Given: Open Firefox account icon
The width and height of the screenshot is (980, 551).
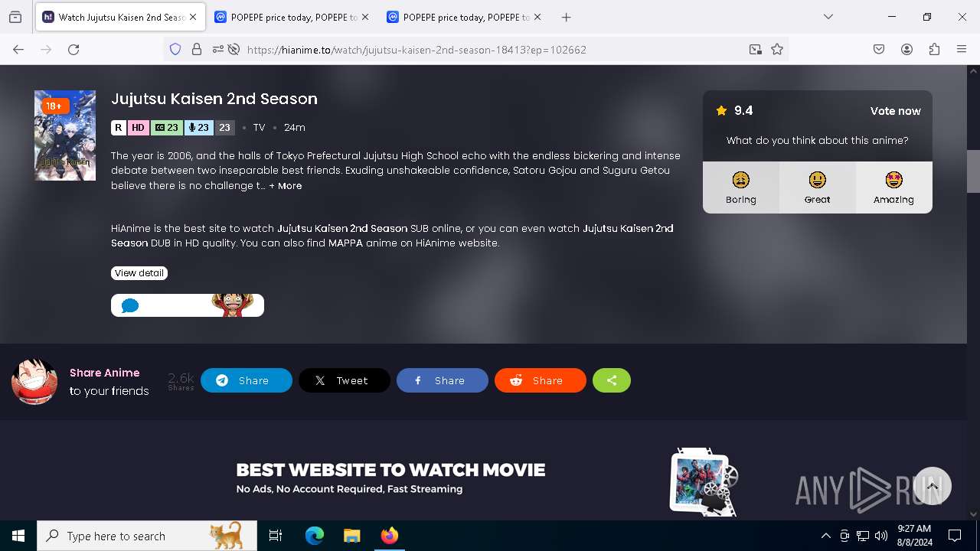Looking at the screenshot, I should 906,49.
